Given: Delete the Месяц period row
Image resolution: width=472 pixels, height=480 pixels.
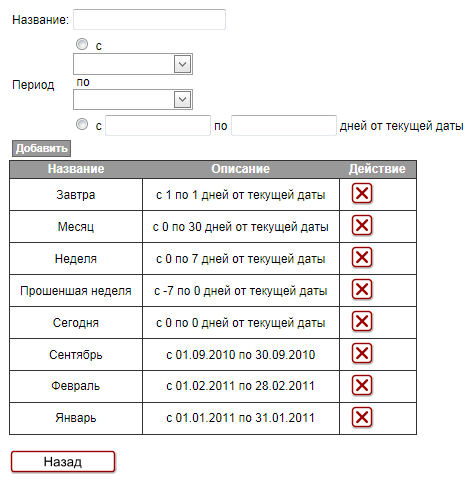Looking at the screenshot, I should point(362,225).
